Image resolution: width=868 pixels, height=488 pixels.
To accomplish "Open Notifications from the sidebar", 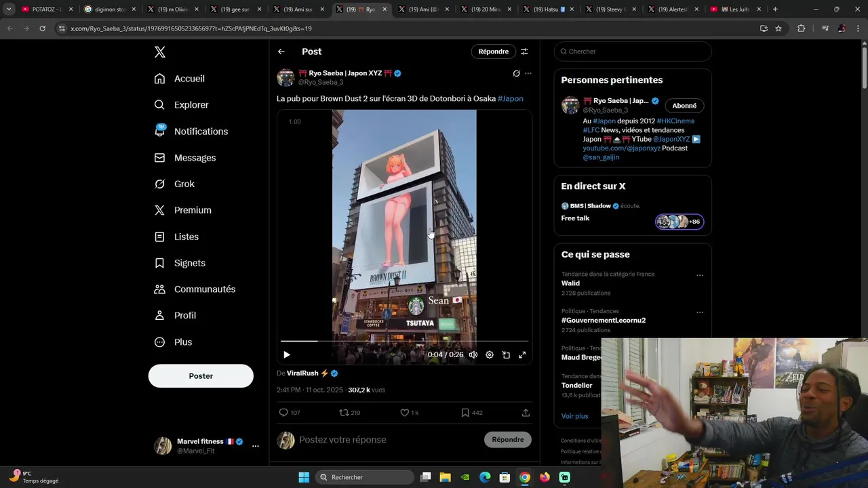I will pos(191,131).
